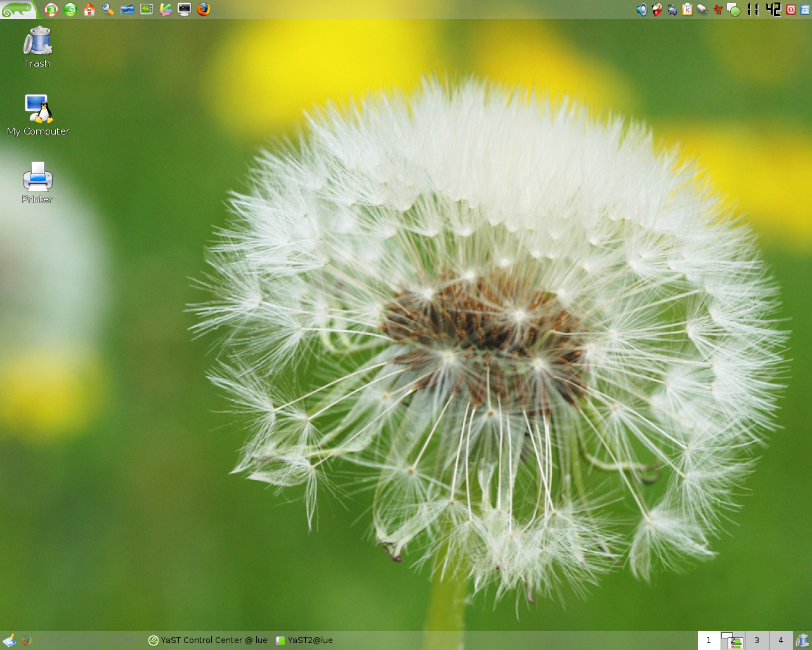Switch to YaST Control Center @ lue window
812x650 pixels.
point(208,640)
